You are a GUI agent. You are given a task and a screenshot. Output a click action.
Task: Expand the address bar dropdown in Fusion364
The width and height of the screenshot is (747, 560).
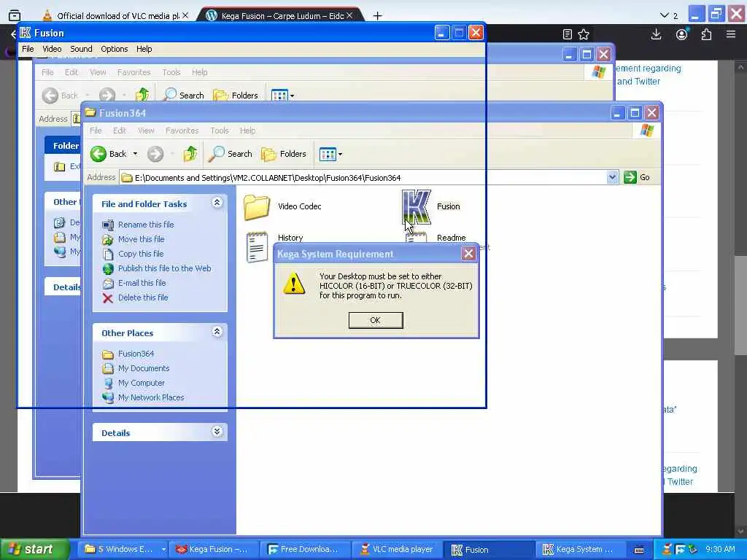tap(612, 178)
